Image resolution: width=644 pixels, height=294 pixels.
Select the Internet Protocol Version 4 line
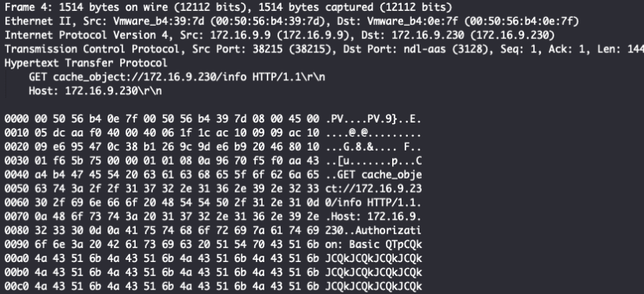coord(280,35)
